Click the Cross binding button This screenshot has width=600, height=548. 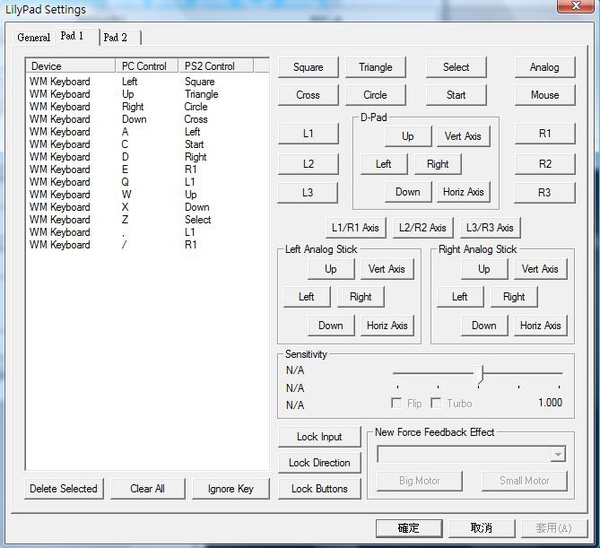click(x=308, y=95)
